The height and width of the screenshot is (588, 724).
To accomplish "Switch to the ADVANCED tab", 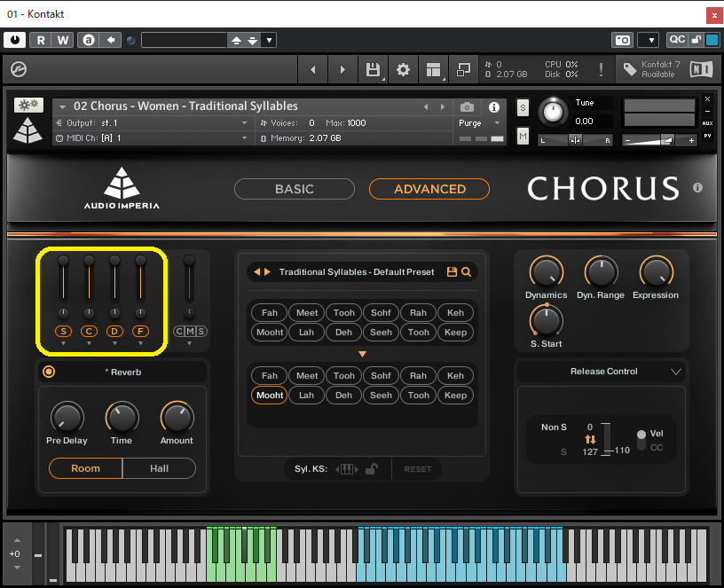I will [429, 189].
